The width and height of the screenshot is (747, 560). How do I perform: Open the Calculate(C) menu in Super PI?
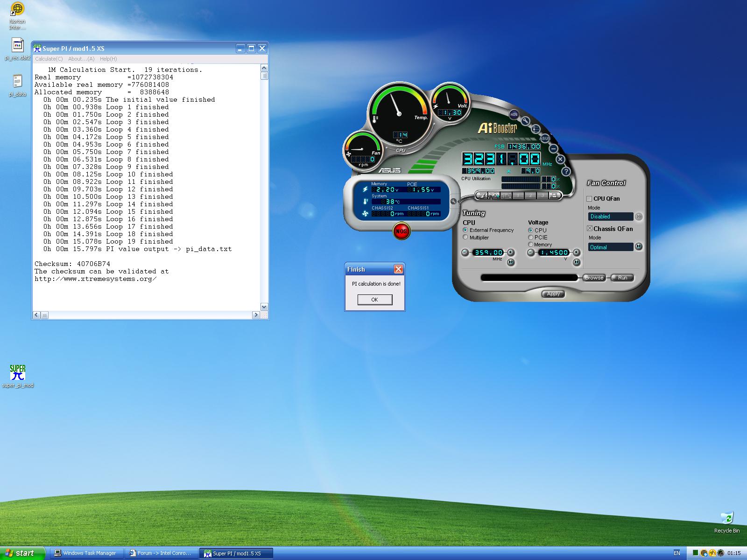point(49,59)
